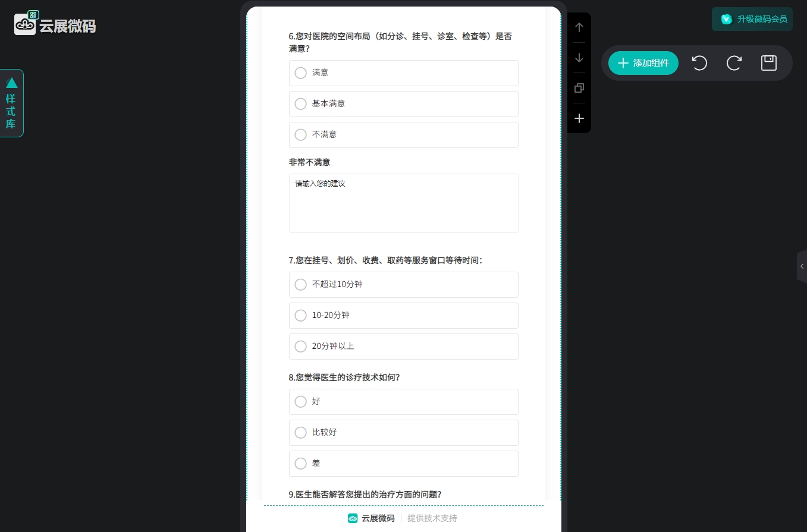Click the 添加组件 button
The width and height of the screenshot is (807, 532).
[643, 63]
